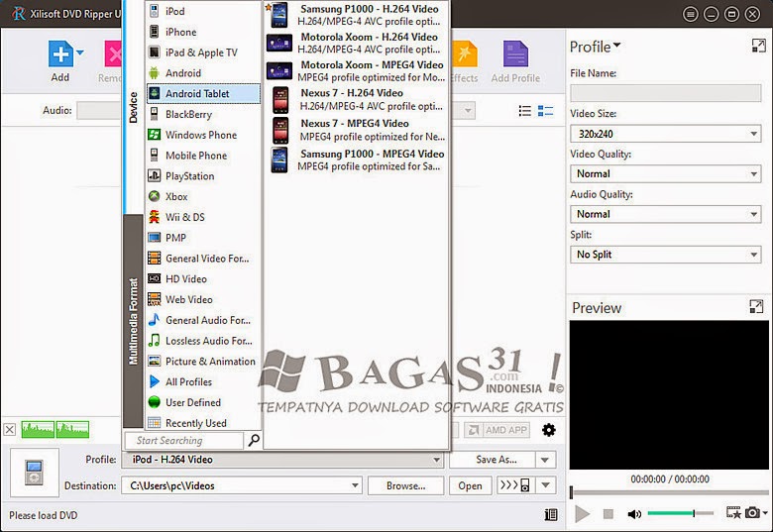Switch to the detailed view icon
This screenshot has height=532, width=773.
(x=545, y=111)
